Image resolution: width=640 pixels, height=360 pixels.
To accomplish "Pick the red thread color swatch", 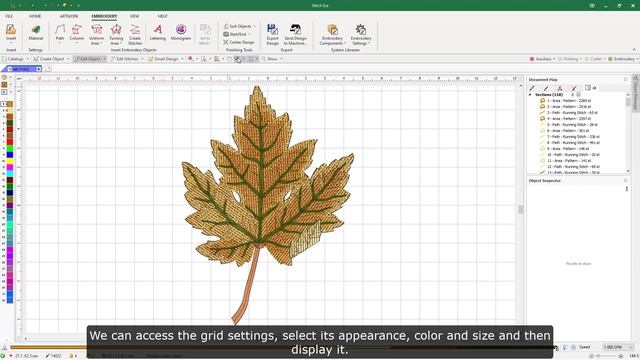I will point(9,142).
